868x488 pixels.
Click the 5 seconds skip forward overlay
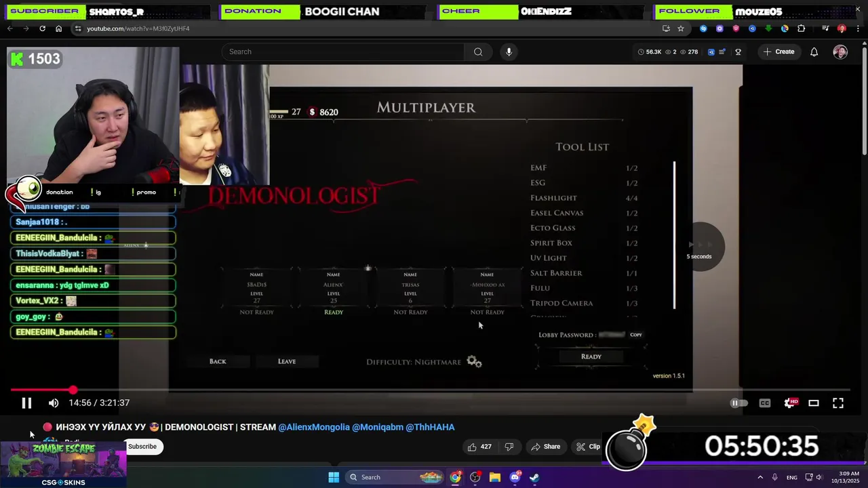699,247
